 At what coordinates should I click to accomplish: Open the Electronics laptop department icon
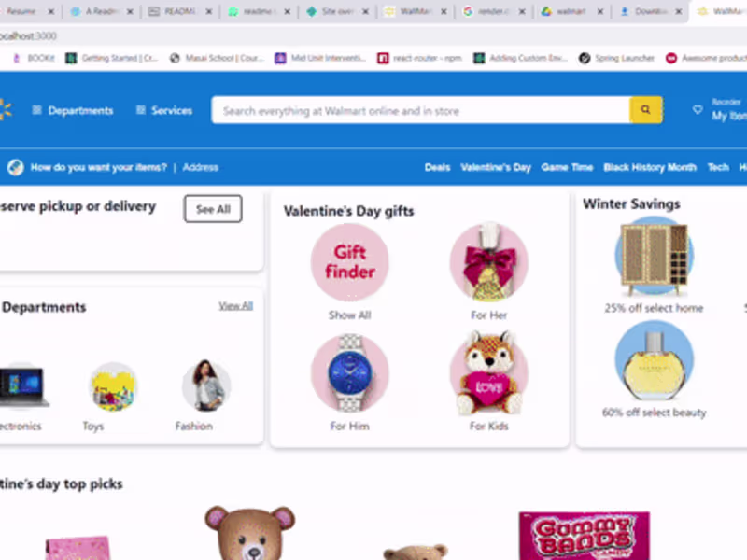coord(22,386)
